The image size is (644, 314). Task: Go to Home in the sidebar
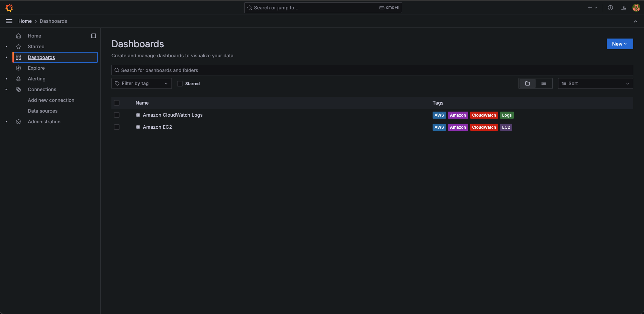click(34, 36)
